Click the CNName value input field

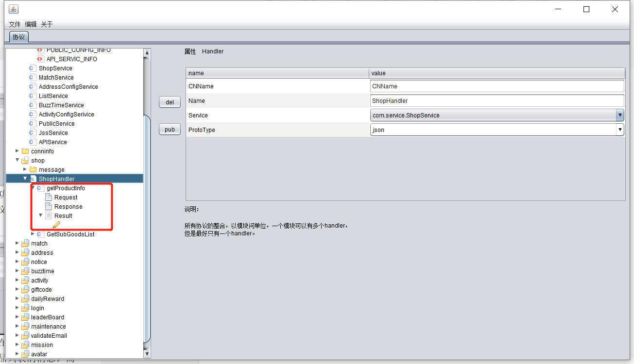(497, 86)
